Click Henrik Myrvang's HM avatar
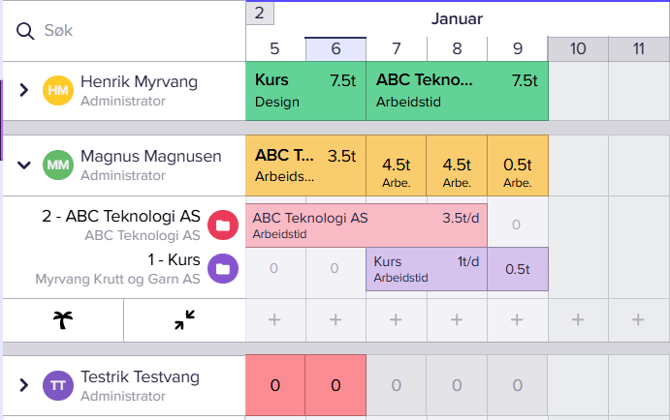 coord(58,91)
